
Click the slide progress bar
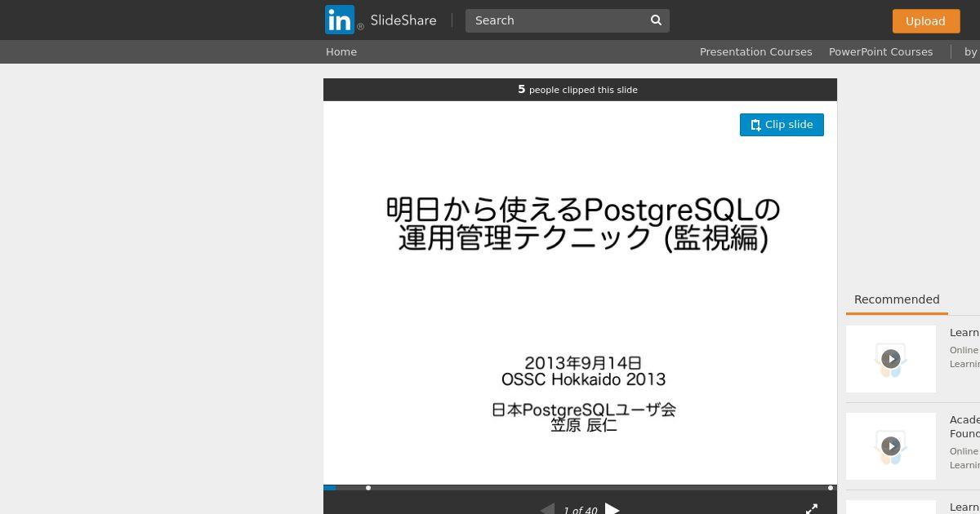click(x=580, y=488)
